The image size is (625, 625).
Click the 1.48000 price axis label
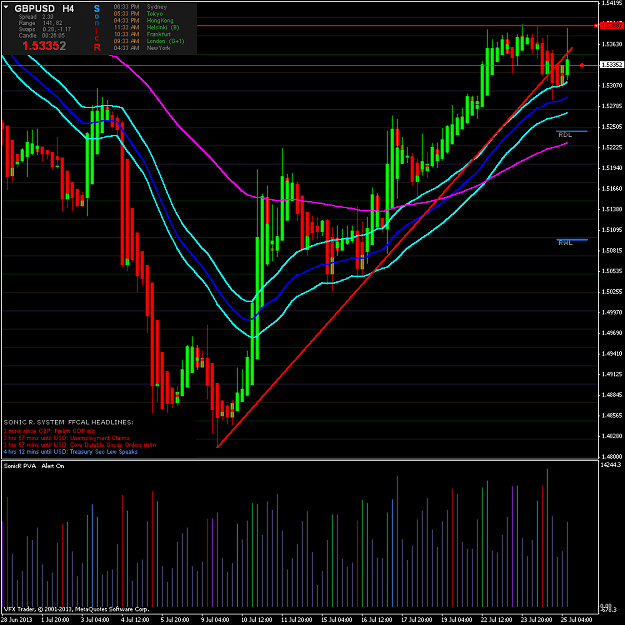click(612, 456)
